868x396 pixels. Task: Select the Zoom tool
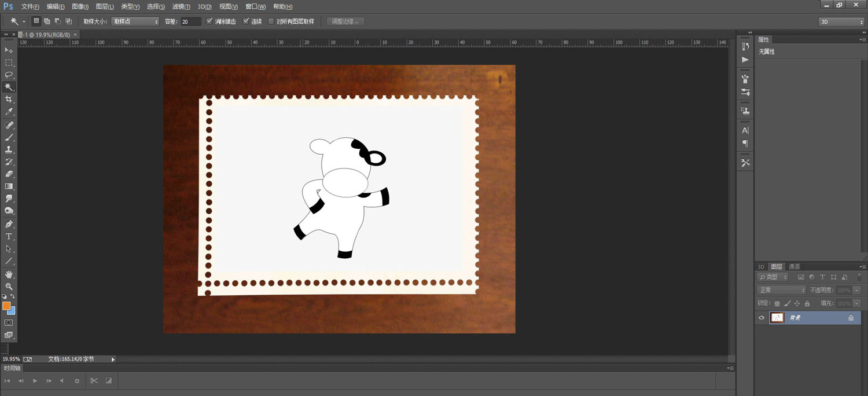click(x=9, y=285)
